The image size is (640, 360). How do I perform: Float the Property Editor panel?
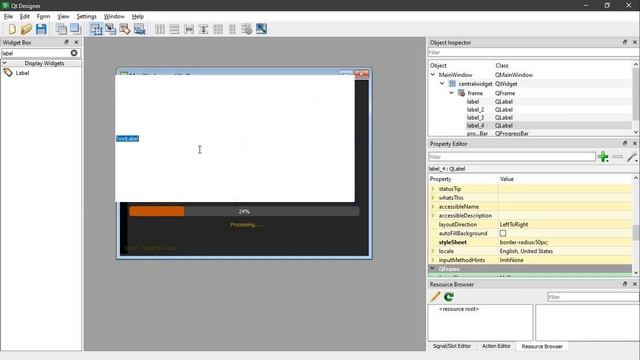pyautogui.click(x=624, y=144)
